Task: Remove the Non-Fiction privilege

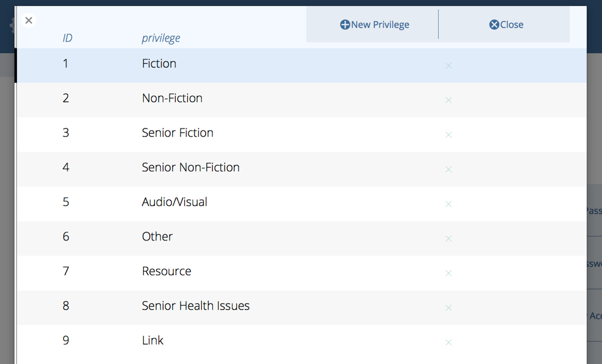Action: point(448,100)
